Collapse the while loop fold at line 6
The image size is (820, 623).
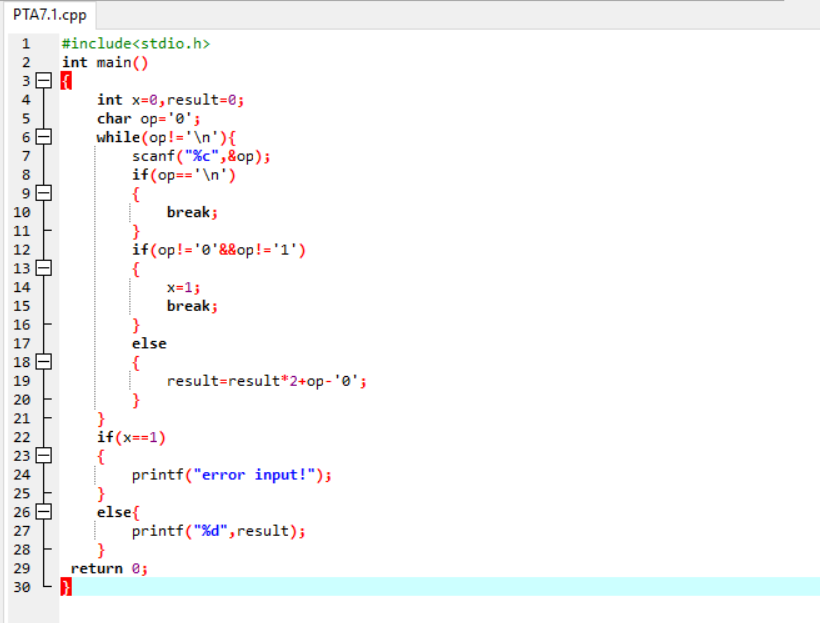pos(43,137)
